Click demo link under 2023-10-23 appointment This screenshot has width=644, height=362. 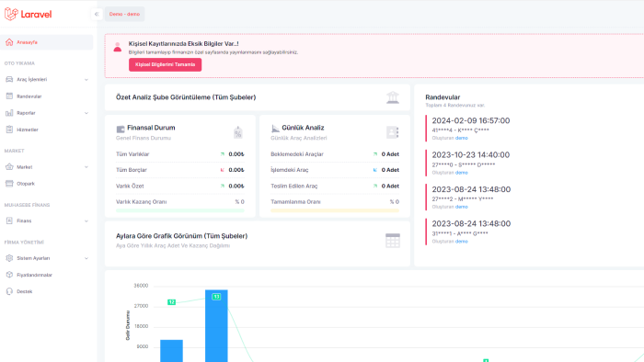click(462, 173)
